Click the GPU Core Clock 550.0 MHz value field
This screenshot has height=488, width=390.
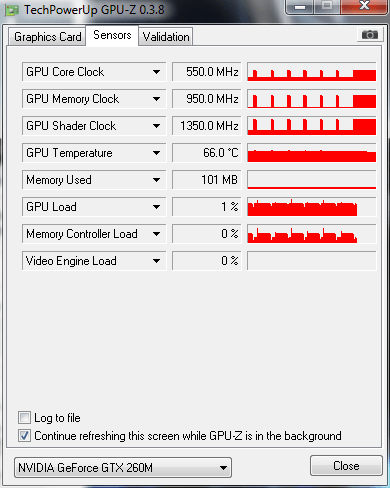click(207, 72)
